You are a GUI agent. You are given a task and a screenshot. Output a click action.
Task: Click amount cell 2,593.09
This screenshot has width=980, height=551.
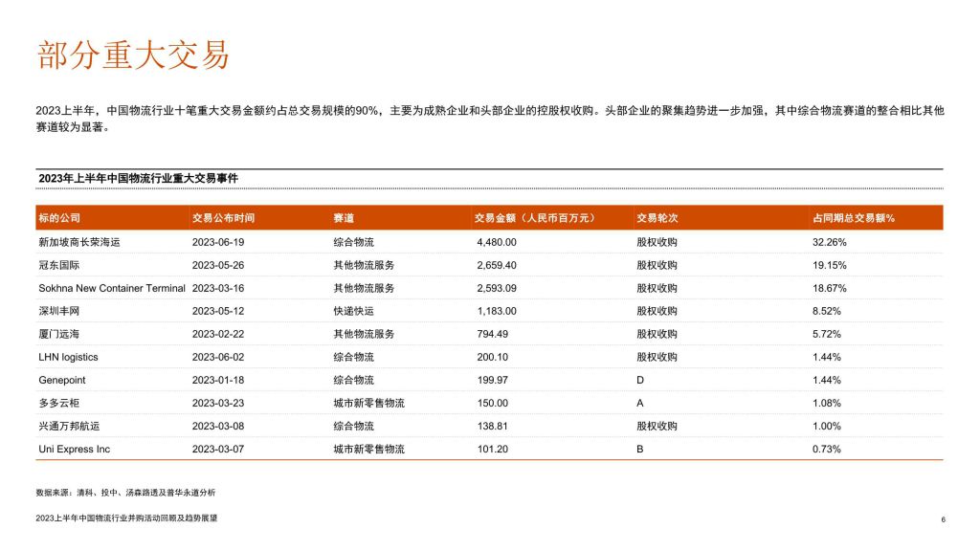point(497,288)
